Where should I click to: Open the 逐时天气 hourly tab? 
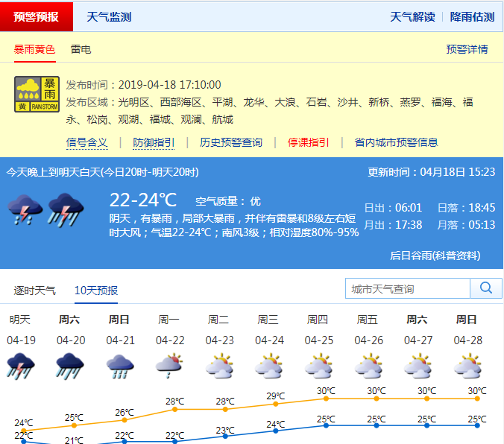coord(35,291)
